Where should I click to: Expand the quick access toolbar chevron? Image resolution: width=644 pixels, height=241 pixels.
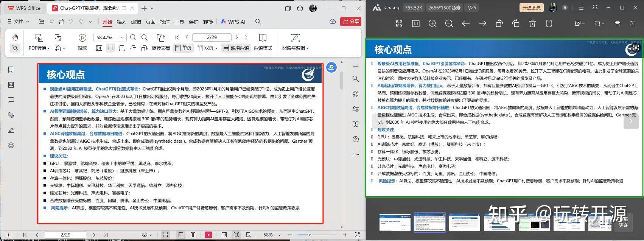[91, 22]
